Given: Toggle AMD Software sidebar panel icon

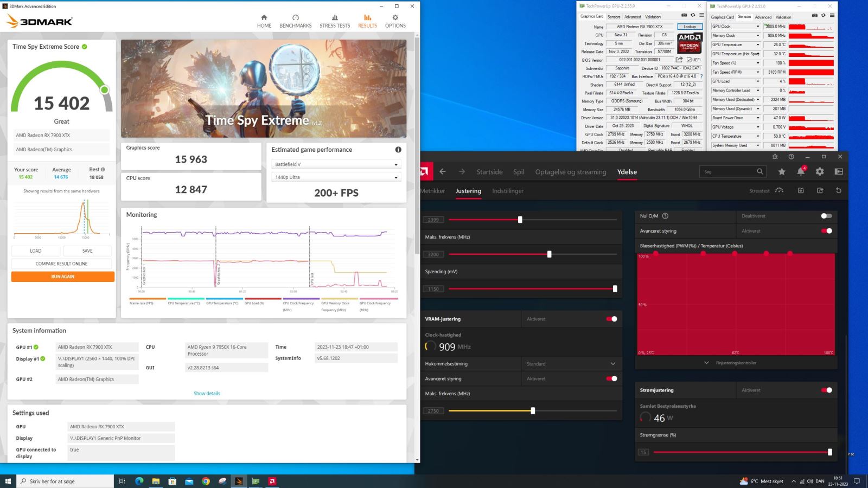Looking at the screenshot, I should coord(839,171).
